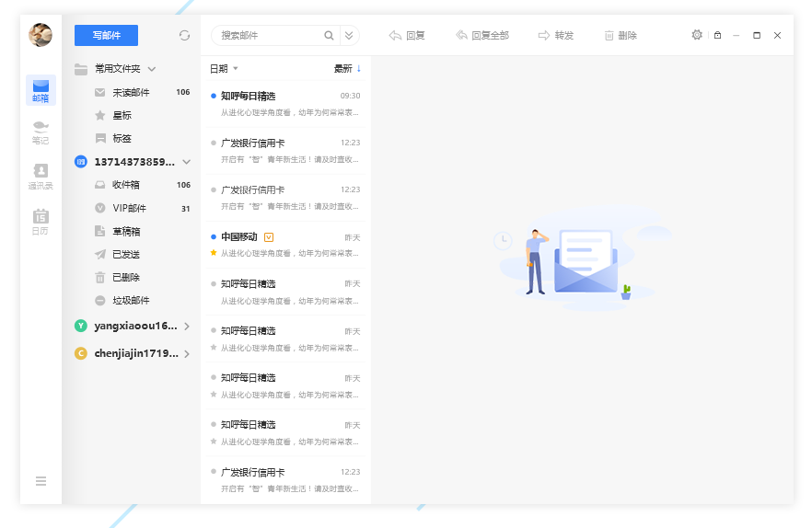
Task: Open the user profile avatar
Action: [41, 35]
